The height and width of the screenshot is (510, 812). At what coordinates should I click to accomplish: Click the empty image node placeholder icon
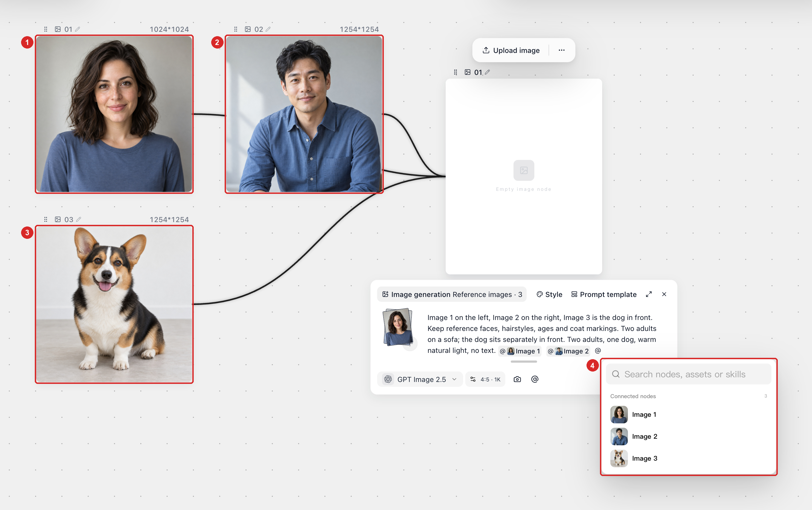524,170
